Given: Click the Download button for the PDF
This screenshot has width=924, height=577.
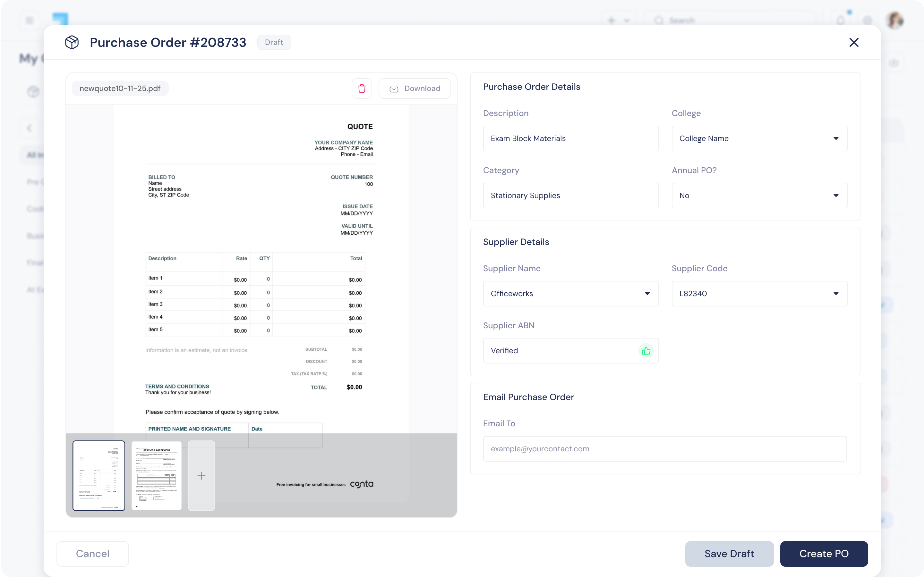Looking at the screenshot, I should click(x=414, y=88).
